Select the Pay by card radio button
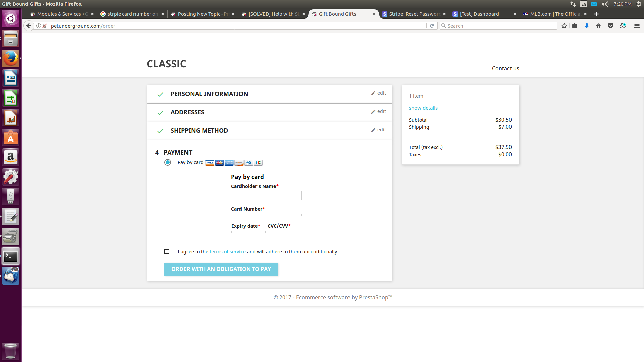 coord(168,162)
